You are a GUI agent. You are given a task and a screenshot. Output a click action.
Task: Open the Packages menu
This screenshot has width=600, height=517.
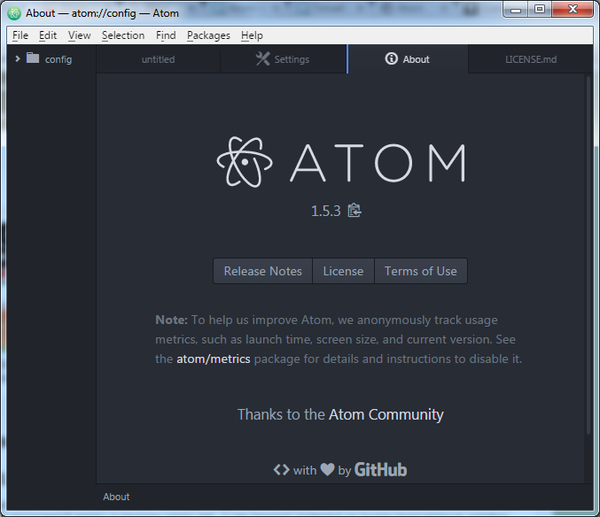point(208,35)
